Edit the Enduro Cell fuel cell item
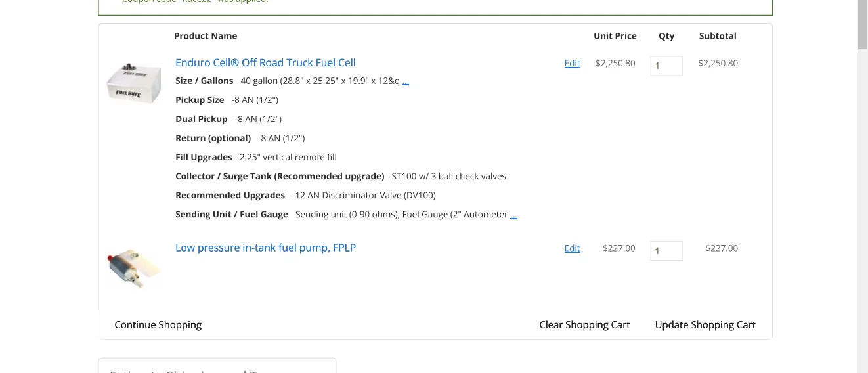Image resolution: width=868 pixels, height=373 pixels. 572,64
